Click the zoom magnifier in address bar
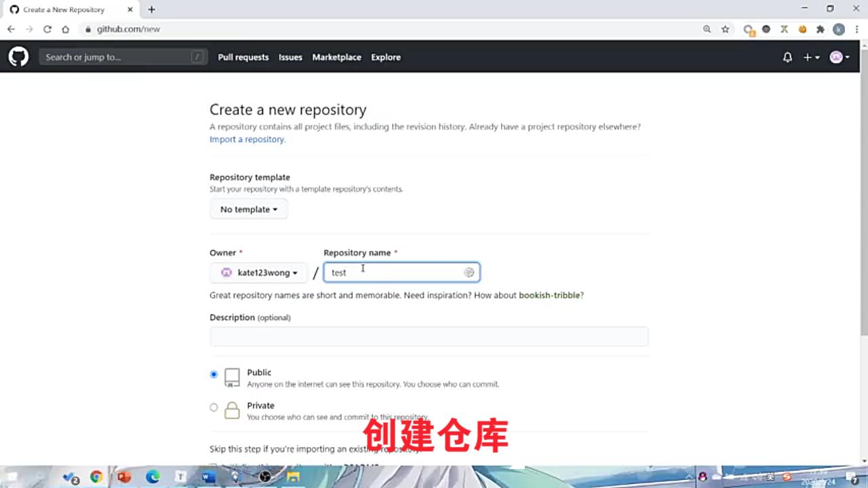 tap(707, 29)
